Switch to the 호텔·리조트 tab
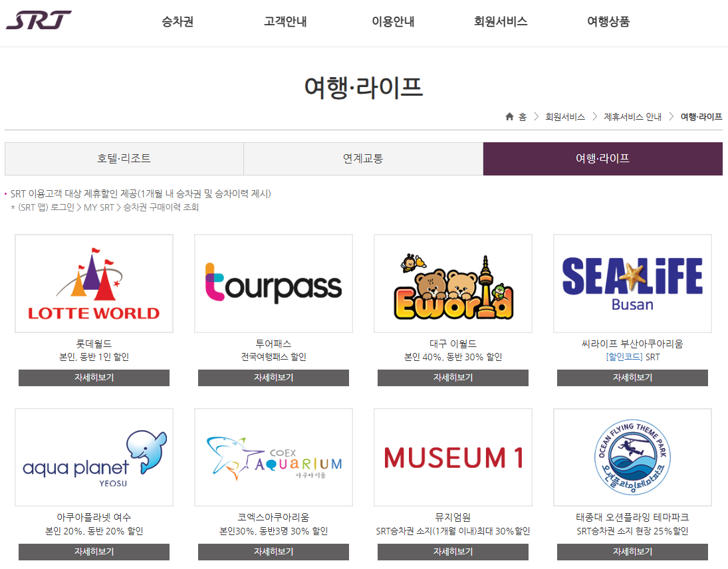728x569 pixels. 124,159
